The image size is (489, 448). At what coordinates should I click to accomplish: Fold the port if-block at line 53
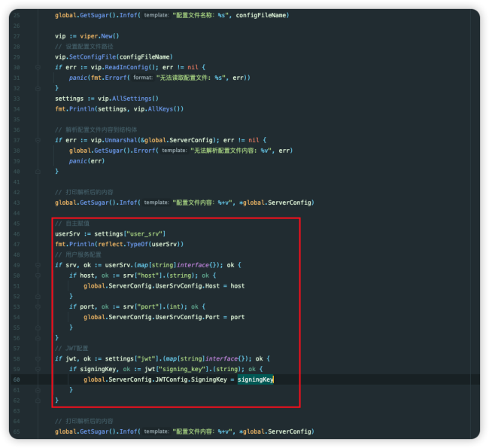click(38, 307)
